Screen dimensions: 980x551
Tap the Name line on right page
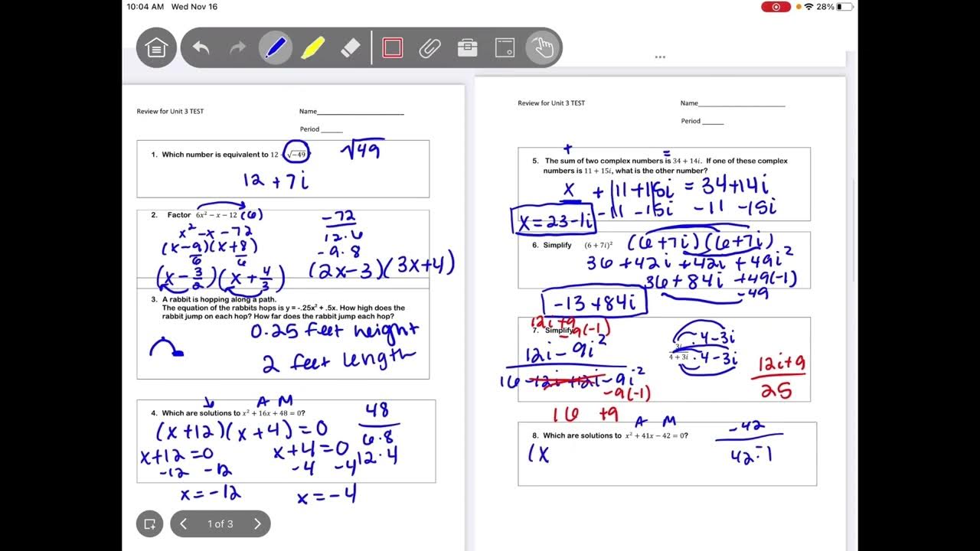pos(742,103)
